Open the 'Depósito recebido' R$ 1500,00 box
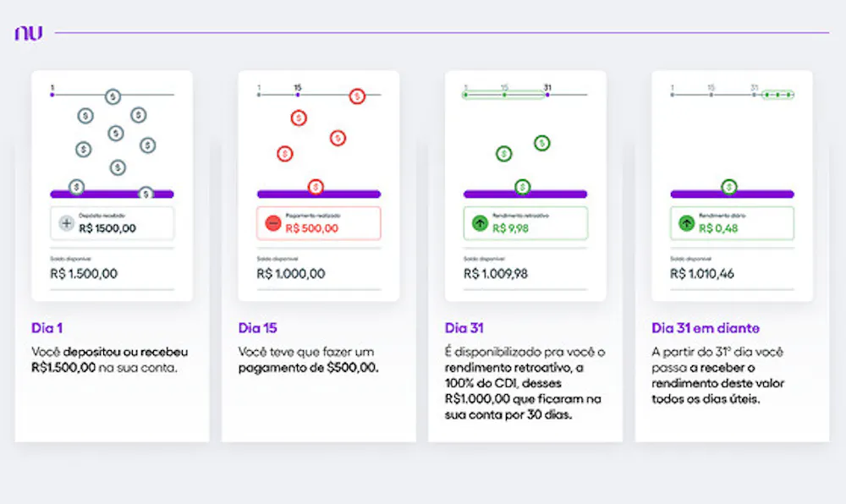Viewport: 846px width, 504px height. click(x=113, y=223)
